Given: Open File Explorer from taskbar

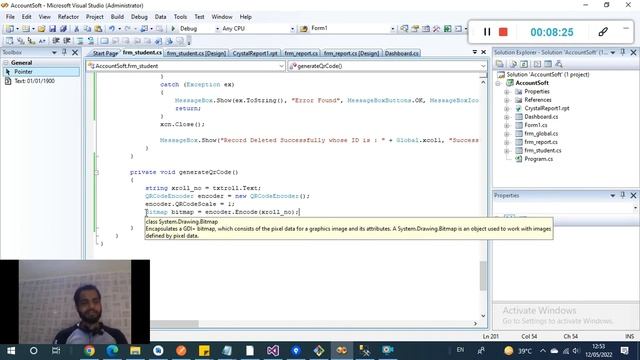Looking at the screenshot, I should pyautogui.click(x=136, y=351).
